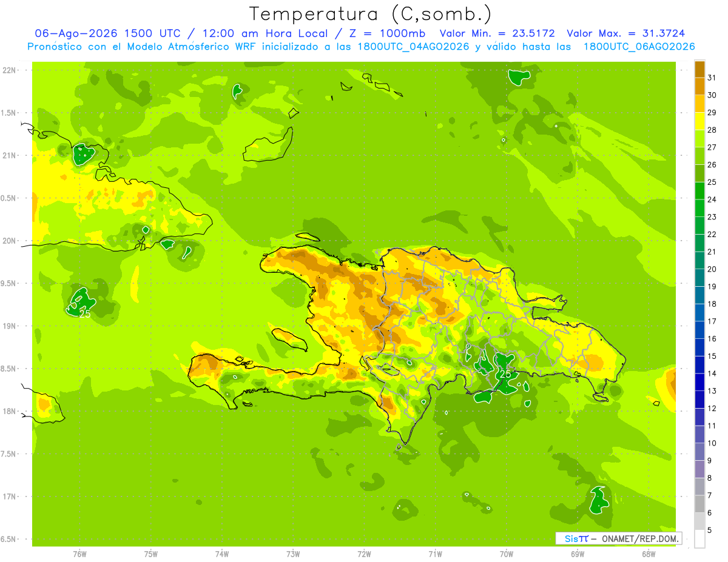The height and width of the screenshot is (562, 728).
Task: Click the "Z = 1000mb" level text
Action: click(386, 33)
